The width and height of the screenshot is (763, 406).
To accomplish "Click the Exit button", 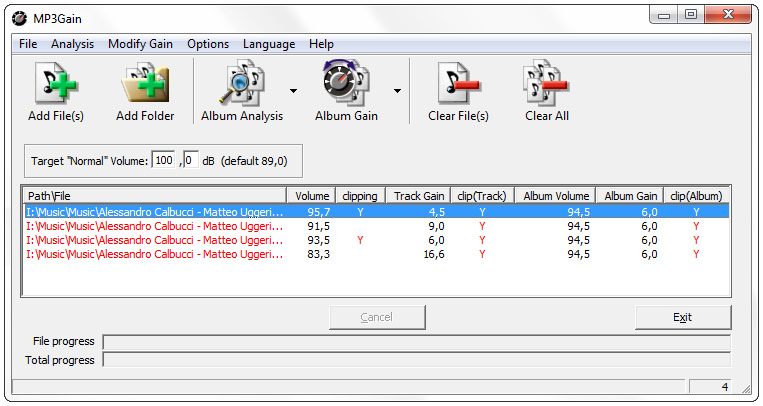I will (683, 317).
